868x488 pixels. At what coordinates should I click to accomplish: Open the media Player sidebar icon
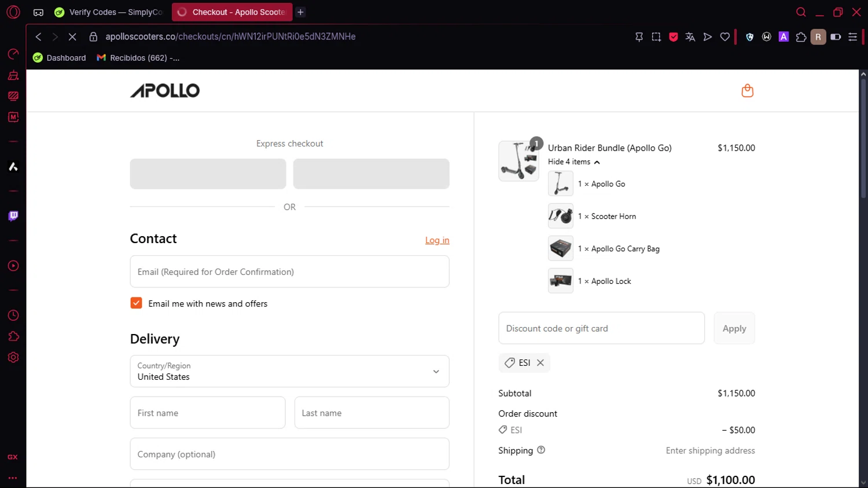coord(13,266)
